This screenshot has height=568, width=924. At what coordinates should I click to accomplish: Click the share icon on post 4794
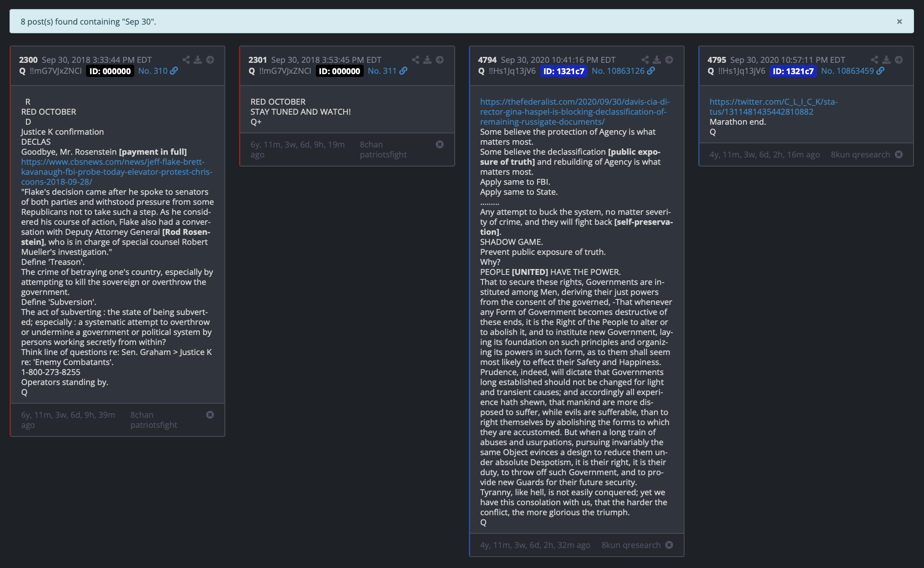645,60
